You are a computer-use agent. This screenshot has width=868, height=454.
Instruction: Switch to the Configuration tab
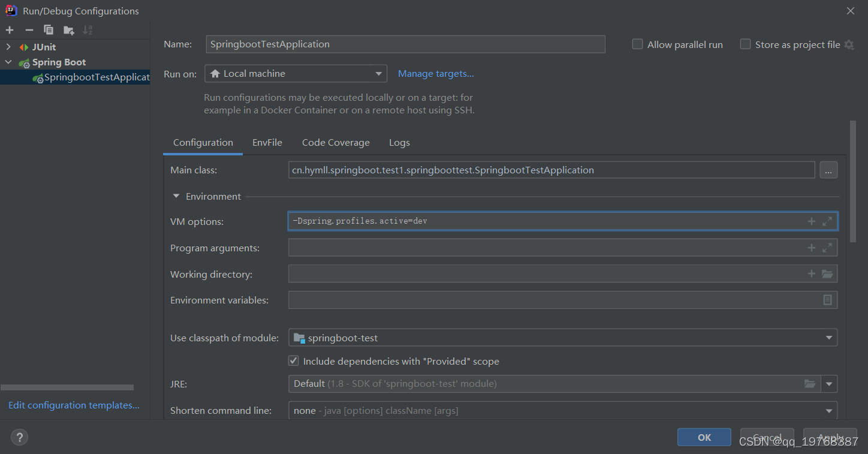[x=203, y=143]
